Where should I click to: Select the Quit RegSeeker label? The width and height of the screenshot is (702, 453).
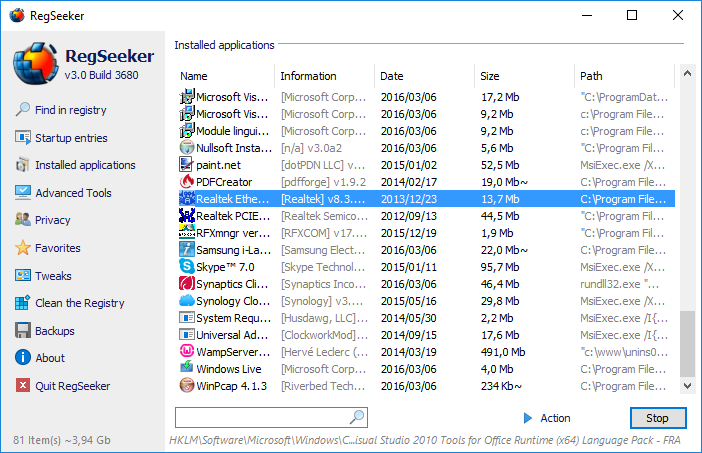(73, 386)
